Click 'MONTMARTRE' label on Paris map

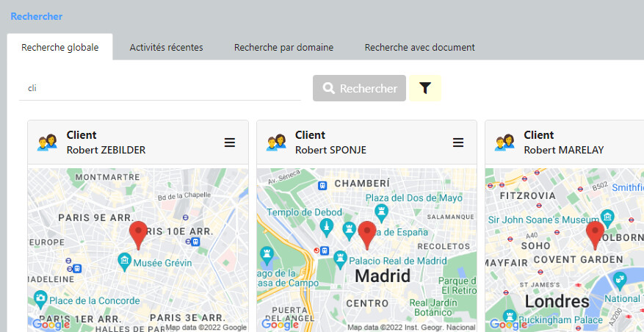(x=108, y=177)
